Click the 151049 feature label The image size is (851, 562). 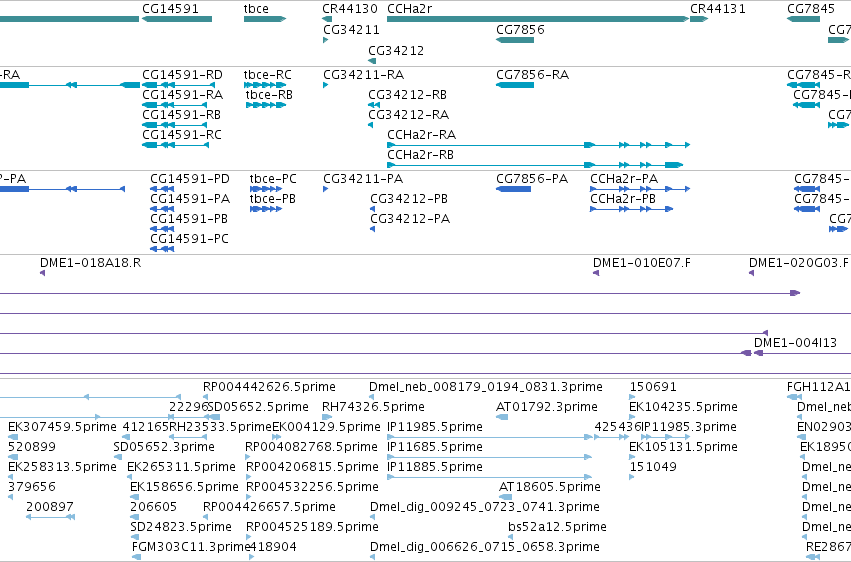click(653, 467)
